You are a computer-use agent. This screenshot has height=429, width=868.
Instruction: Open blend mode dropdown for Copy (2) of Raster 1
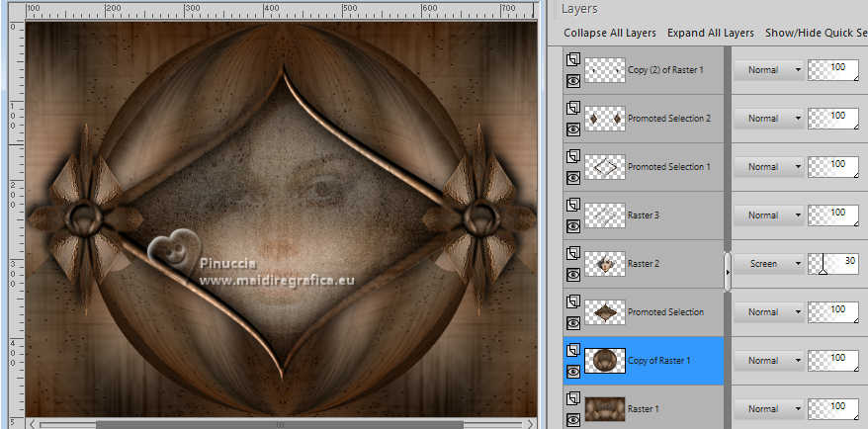(770, 70)
